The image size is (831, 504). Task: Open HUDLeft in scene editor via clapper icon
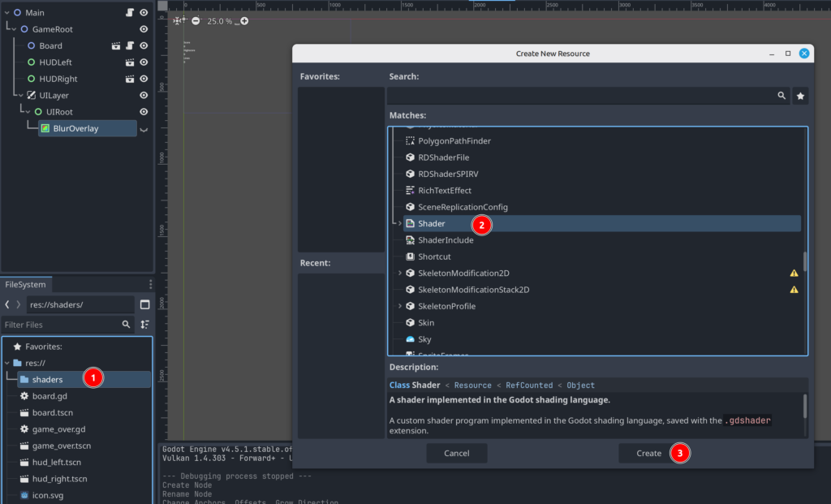coord(130,62)
